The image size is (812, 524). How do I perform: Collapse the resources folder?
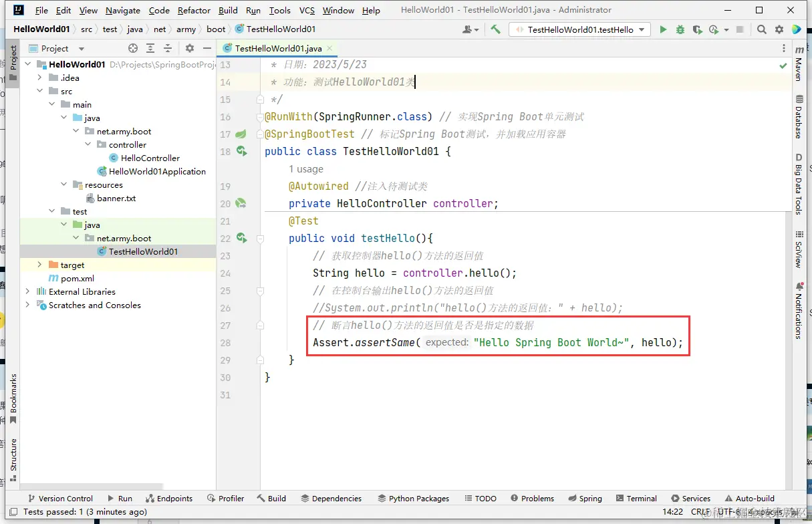64,184
